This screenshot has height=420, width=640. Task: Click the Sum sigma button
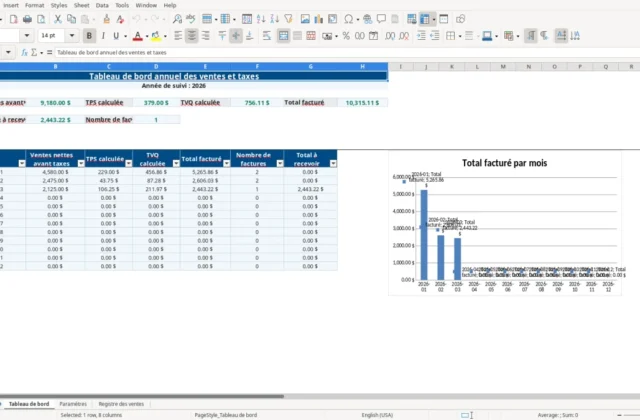point(34,52)
